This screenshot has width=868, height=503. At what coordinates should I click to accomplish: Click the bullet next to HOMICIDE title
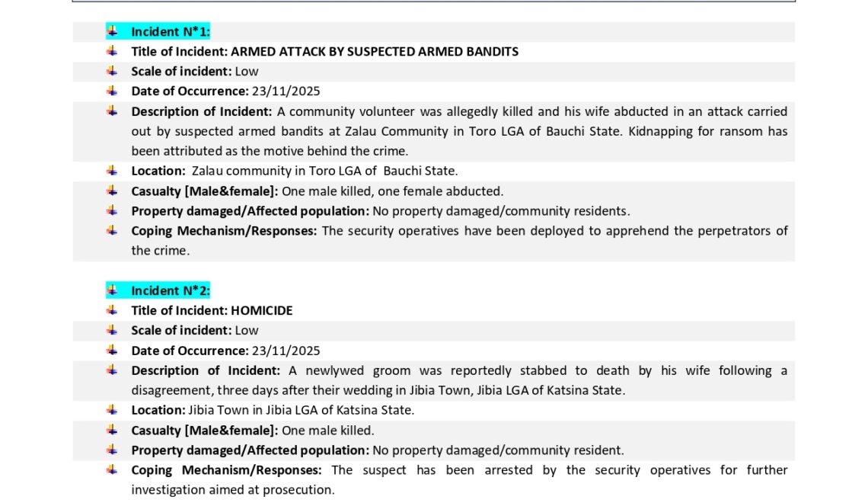coord(112,310)
